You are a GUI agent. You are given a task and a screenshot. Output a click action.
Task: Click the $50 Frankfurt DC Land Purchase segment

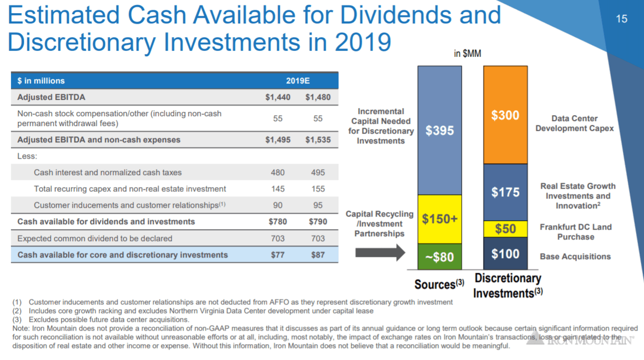(x=505, y=229)
